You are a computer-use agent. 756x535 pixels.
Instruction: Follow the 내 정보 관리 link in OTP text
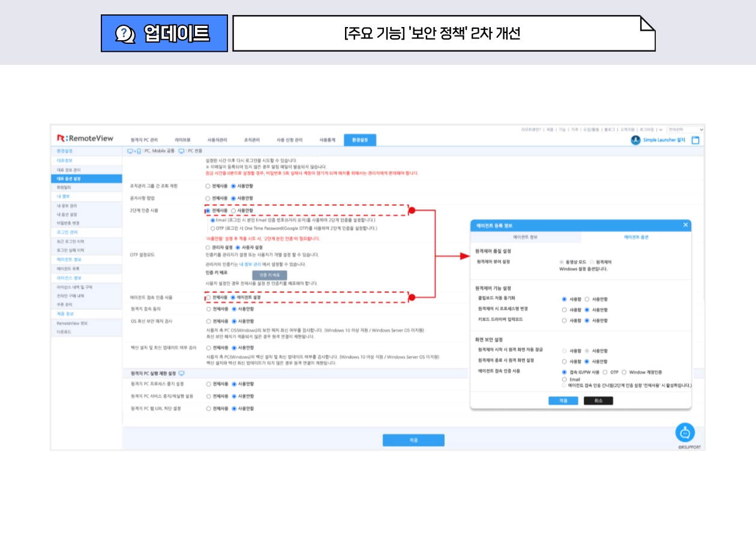[250, 264]
